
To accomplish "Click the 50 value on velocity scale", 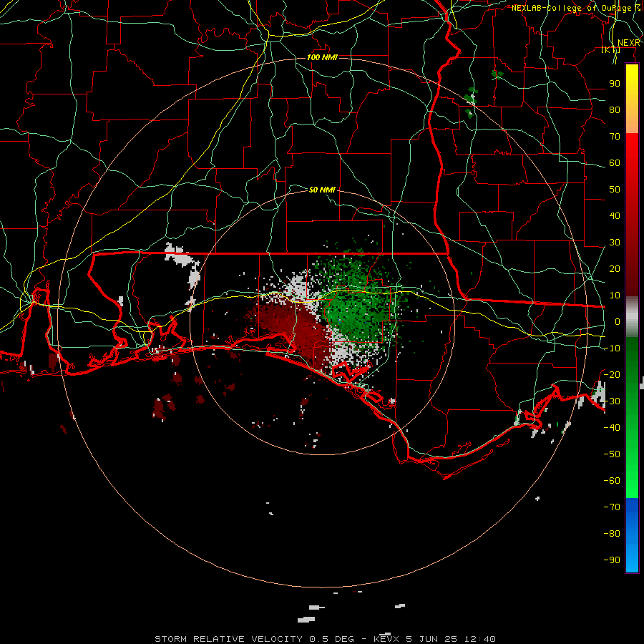I will 615,190.
